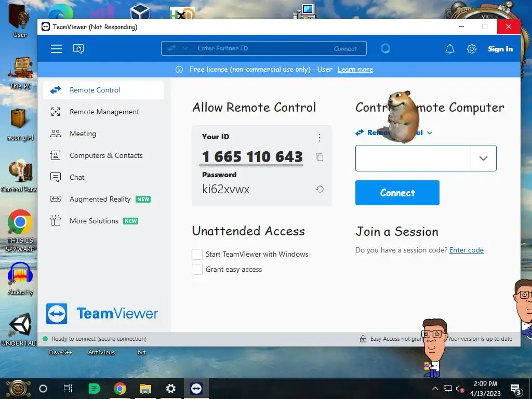Viewport: 532px width, 399px height.
Task: Open Chrome from the taskbar
Action: [119, 389]
